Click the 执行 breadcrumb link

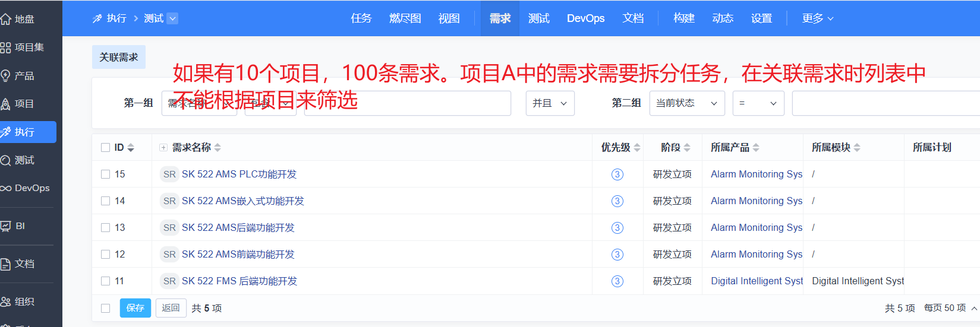(116, 18)
